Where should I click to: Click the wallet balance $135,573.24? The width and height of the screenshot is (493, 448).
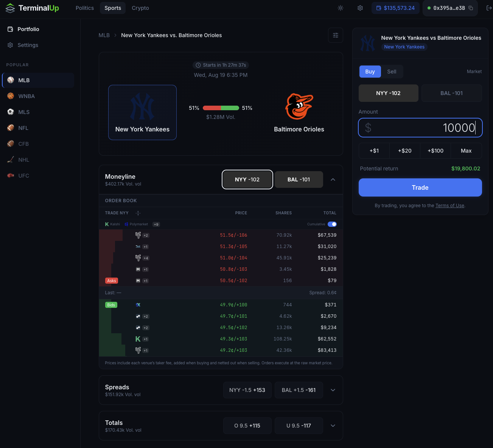click(x=395, y=8)
